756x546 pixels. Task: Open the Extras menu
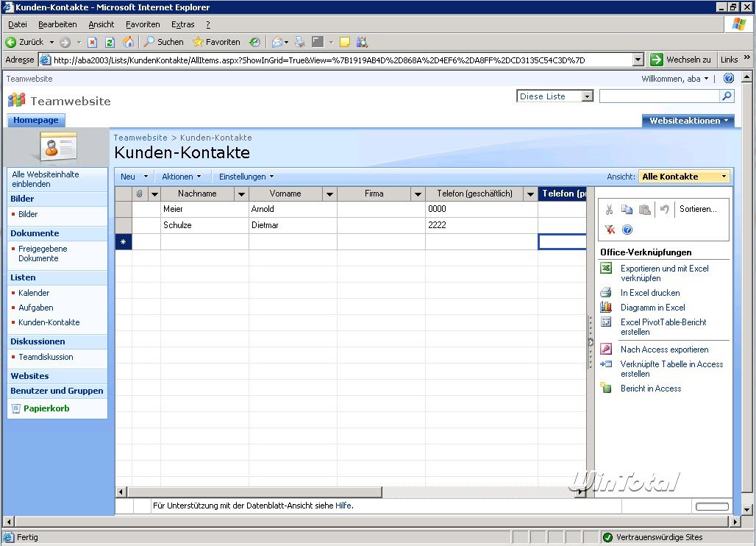pyautogui.click(x=182, y=24)
